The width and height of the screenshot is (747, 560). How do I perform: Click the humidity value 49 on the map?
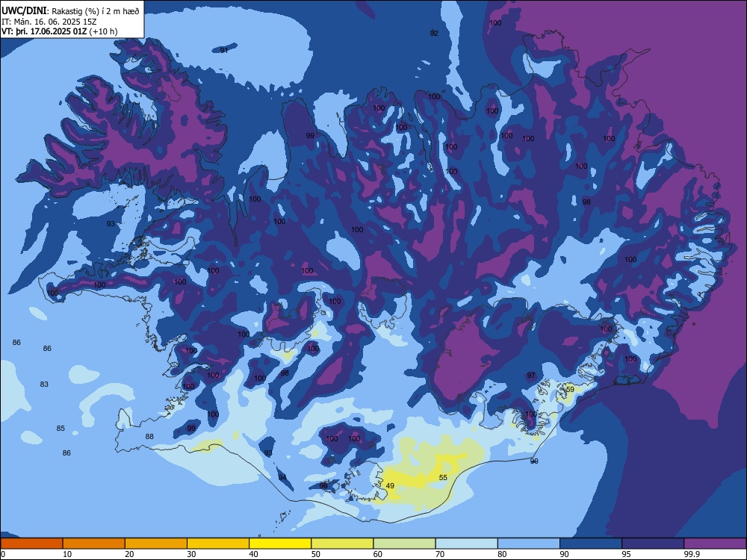pos(390,486)
